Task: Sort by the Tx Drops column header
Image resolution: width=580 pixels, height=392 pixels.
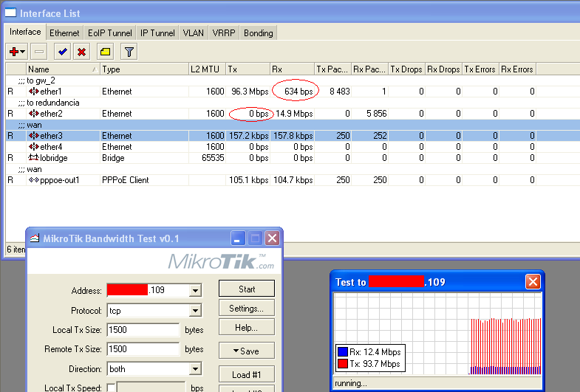Action: point(406,69)
